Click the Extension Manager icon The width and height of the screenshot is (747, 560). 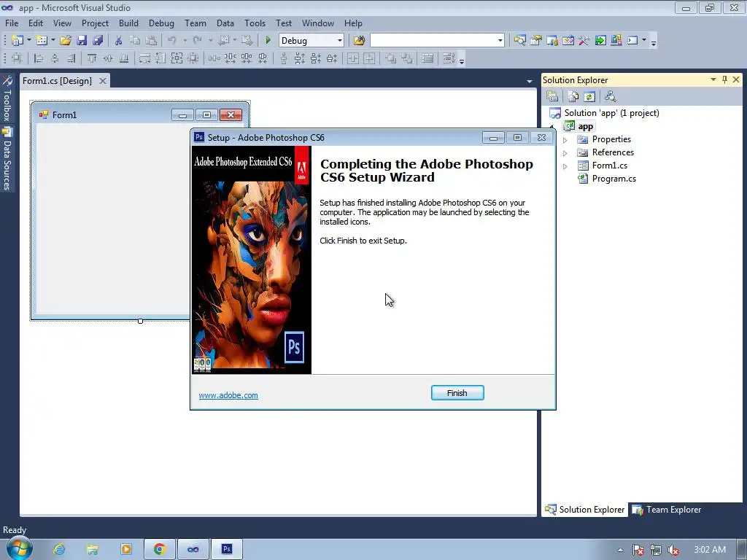(616, 41)
